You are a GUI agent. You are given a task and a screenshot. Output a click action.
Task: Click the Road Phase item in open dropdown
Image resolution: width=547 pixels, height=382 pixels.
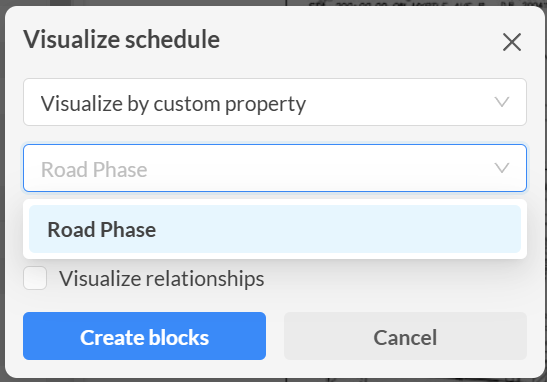[275, 229]
